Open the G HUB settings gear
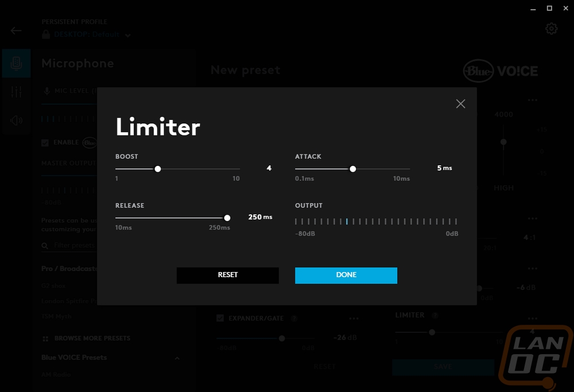The width and height of the screenshot is (574, 392). point(551,29)
